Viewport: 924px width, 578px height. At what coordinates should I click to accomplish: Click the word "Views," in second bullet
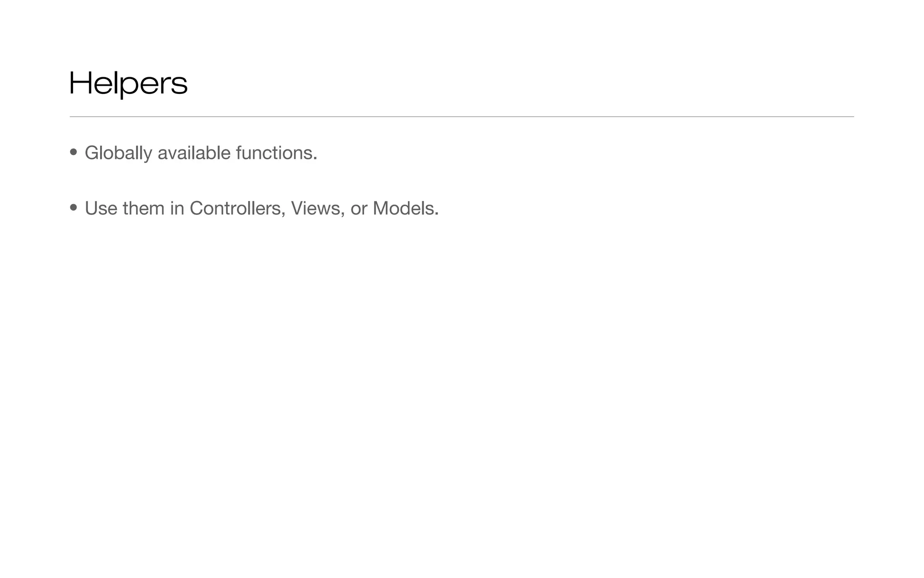coord(318,208)
